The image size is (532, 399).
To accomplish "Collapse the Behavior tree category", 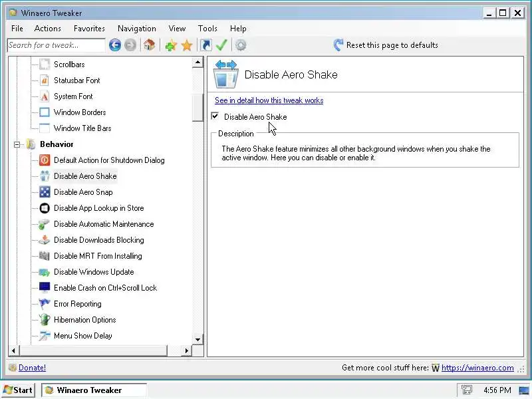I will coord(17,144).
